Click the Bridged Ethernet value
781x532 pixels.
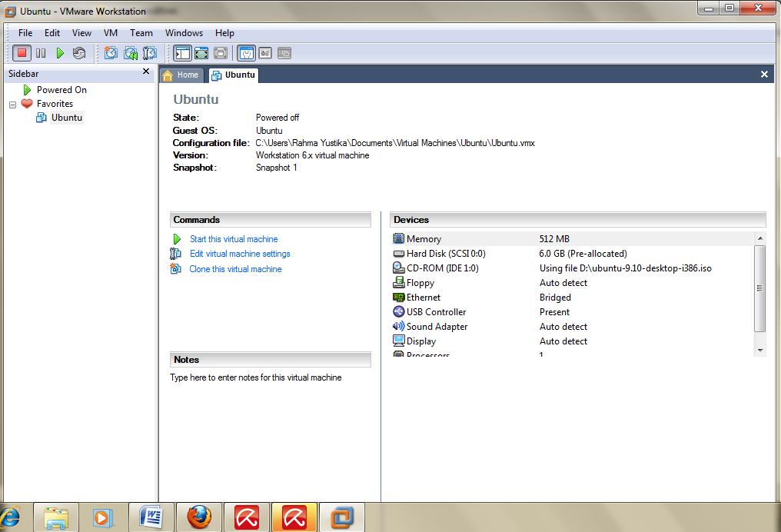[555, 298]
